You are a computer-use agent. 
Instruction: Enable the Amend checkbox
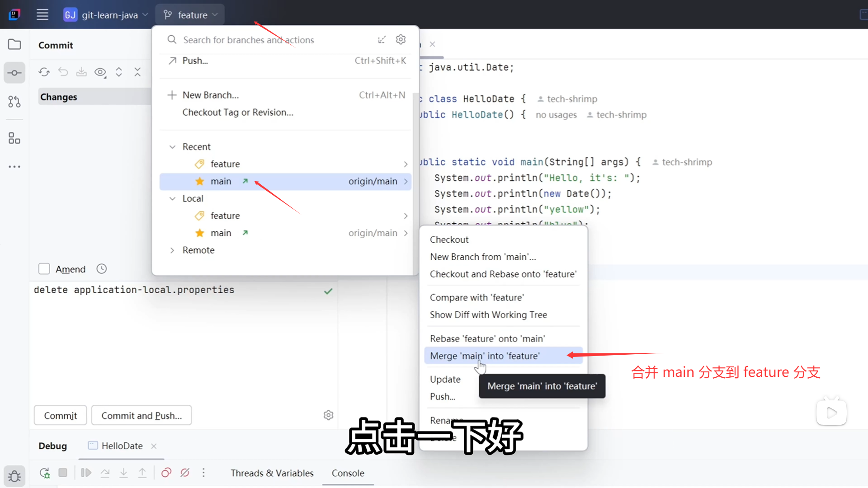44,269
